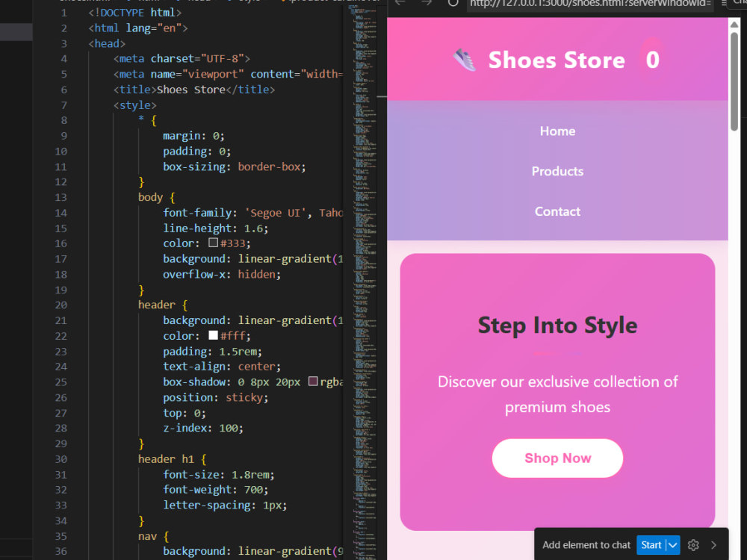Open the Contact nav link
Image resolution: width=747 pixels, height=560 pixels.
tap(557, 211)
